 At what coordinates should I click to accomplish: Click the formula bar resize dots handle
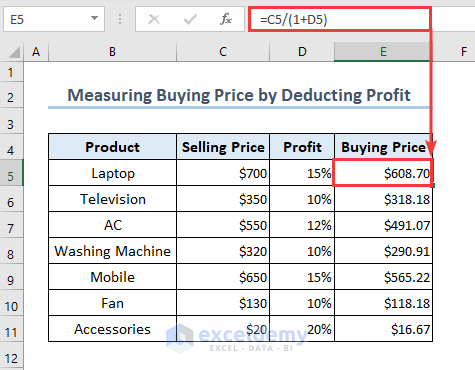tap(120, 19)
